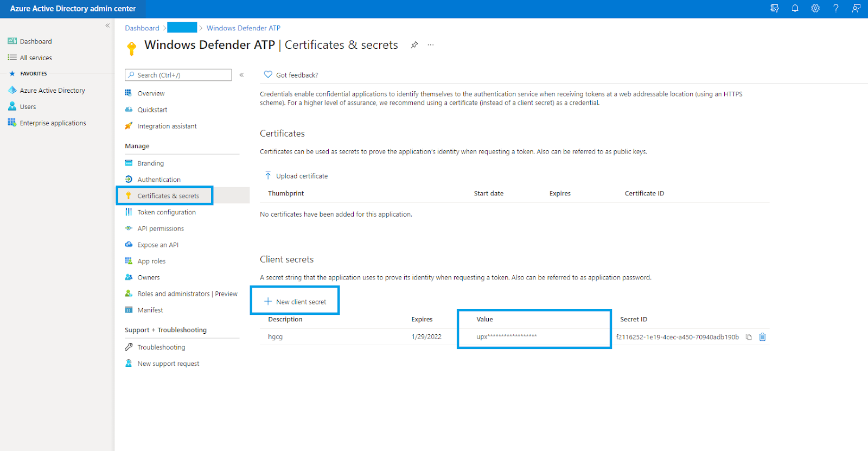Viewport: 868px width, 451px height.
Task: Open All services in the sidebar
Action: pos(36,58)
